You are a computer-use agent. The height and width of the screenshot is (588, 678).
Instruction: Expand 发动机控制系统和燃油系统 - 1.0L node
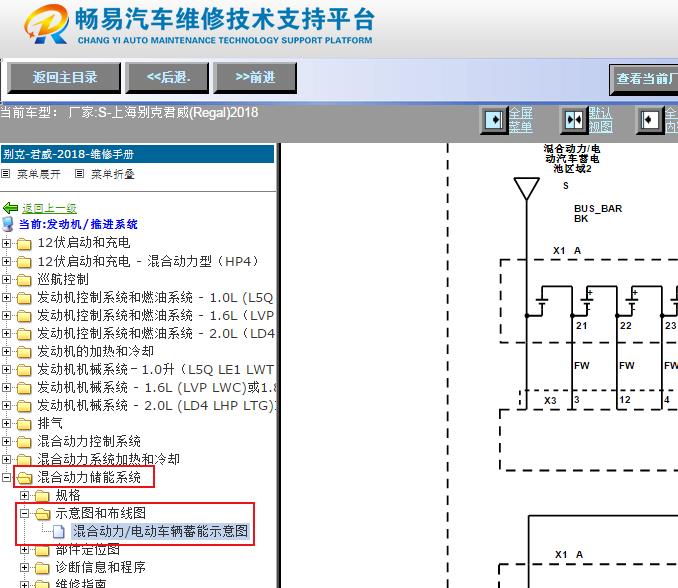coord(6,297)
